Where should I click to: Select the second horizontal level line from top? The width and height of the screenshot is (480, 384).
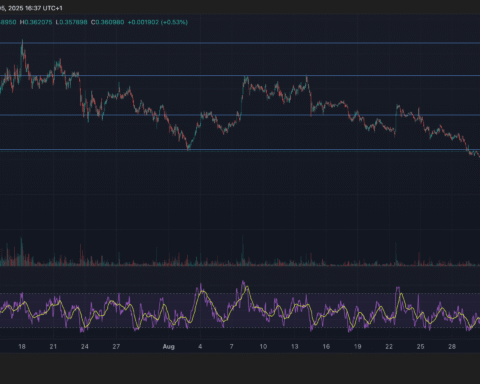pyautogui.click(x=240, y=76)
